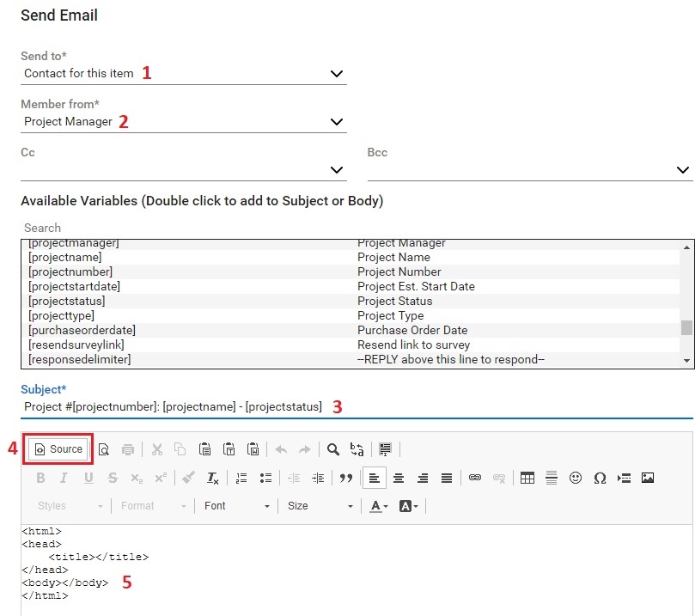Select the [responsedelimiter] variable row
The height and width of the screenshot is (616, 695).
pyautogui.click(x=351, y=359)
